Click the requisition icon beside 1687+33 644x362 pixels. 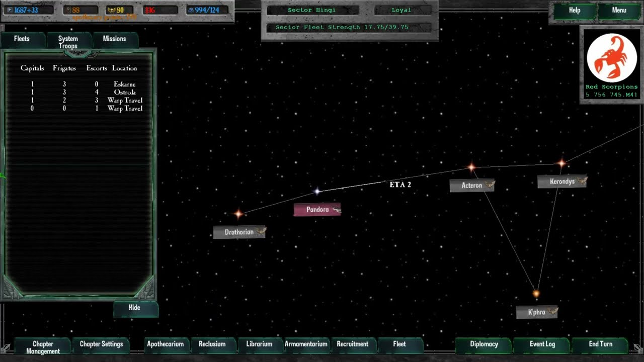coord(10,10)
